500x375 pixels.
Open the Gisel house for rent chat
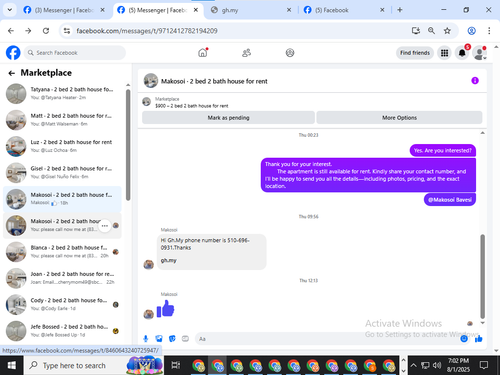[x=62, y=172]
